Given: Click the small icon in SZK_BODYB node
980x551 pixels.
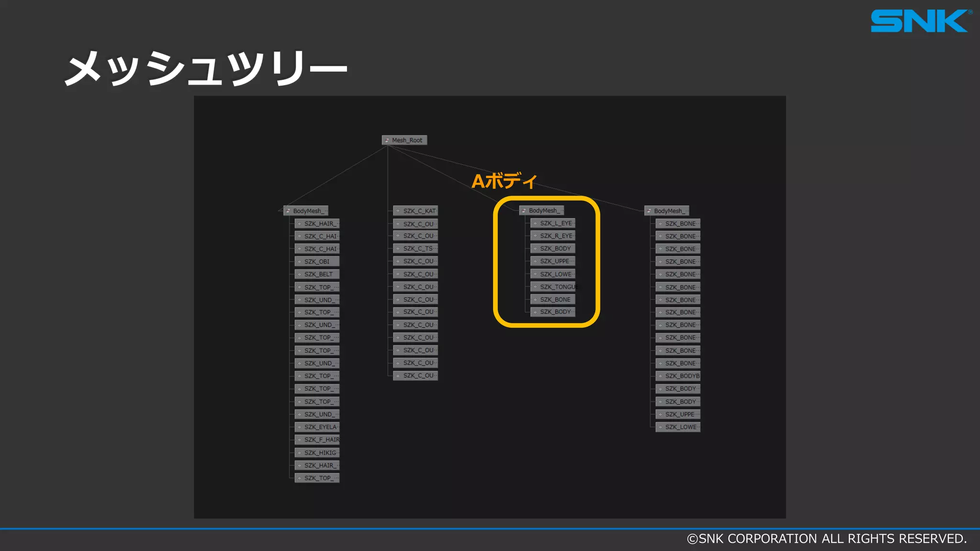Looking at the screenshot, I should (x=660, y=376).
